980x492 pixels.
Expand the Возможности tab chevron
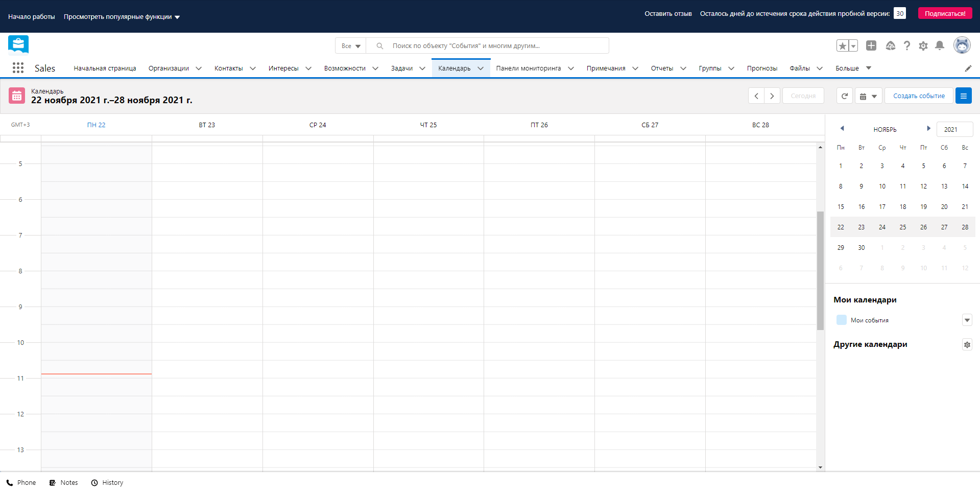375,68
